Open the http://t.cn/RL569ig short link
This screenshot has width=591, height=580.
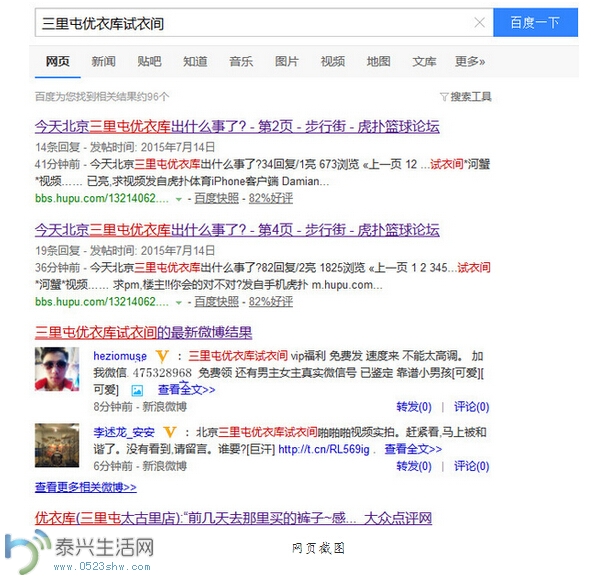324,449
